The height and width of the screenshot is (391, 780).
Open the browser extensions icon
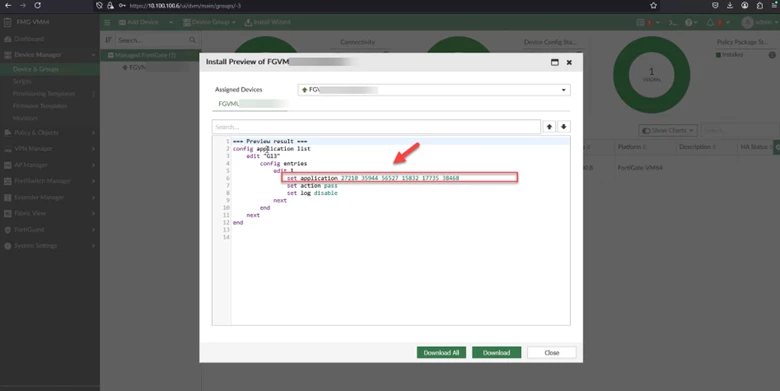pyautogui.click(x=760, y=5)
